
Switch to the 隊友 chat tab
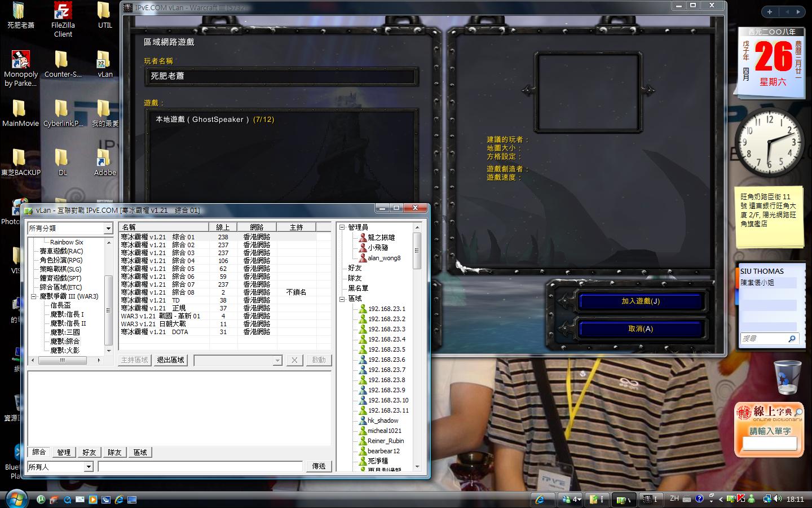tap(114, 452)
